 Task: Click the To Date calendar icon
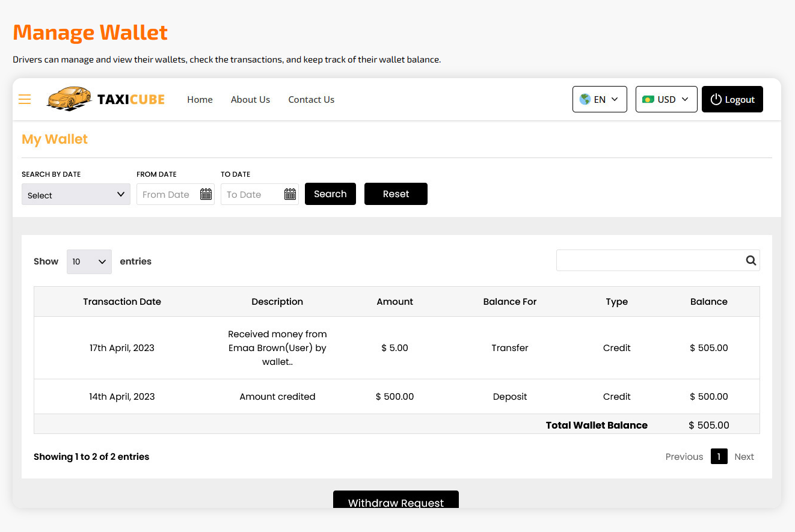[290, 194]
